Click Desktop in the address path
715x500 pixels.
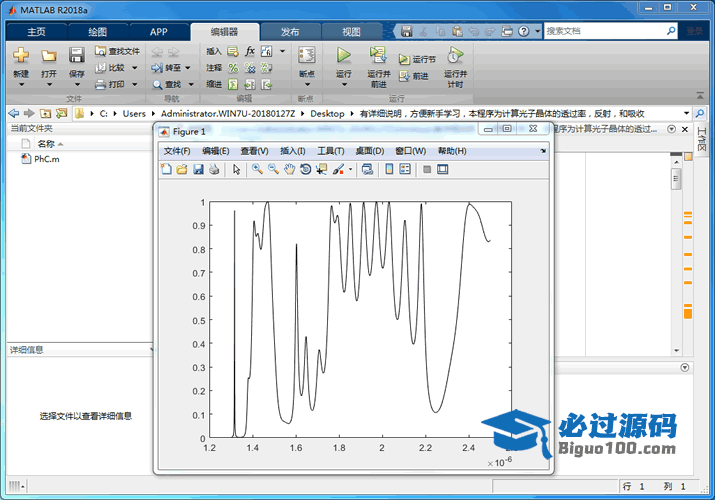[327, 113]
